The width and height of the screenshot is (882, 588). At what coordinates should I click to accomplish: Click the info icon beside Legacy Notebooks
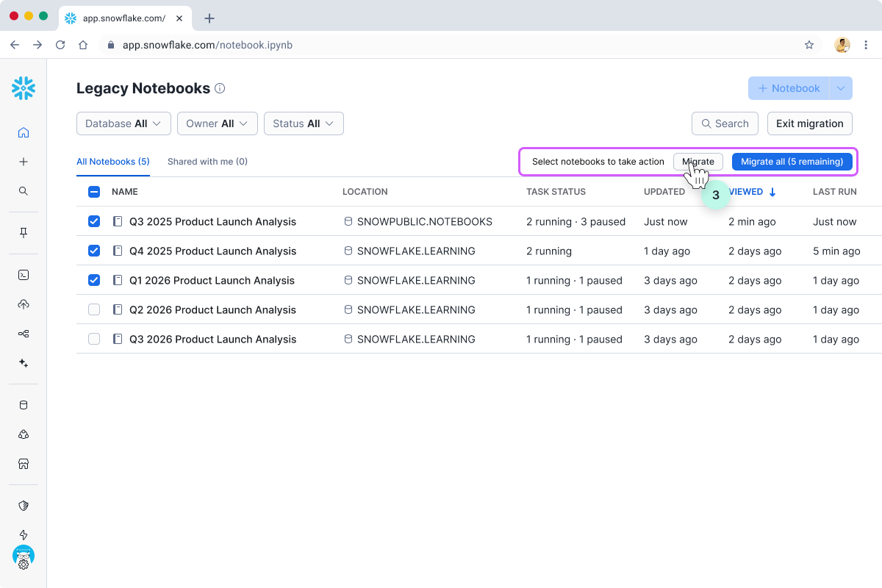click(x=220, y=89)
